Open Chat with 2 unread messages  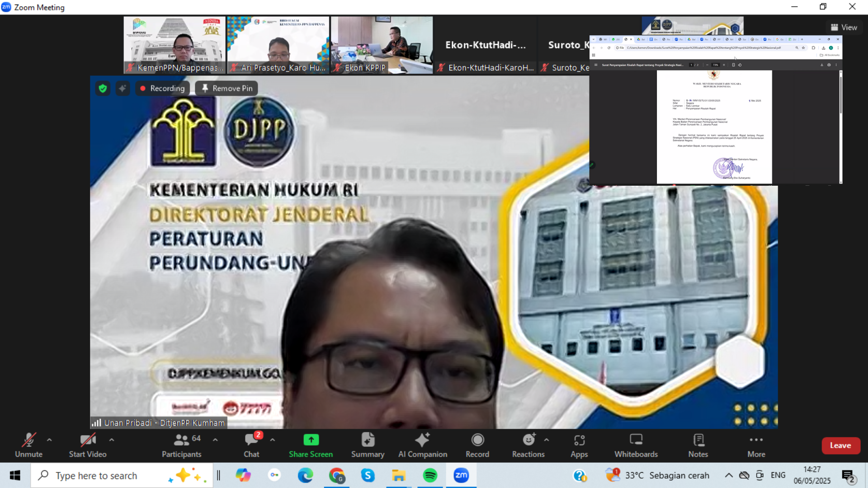tap(252, 445)
